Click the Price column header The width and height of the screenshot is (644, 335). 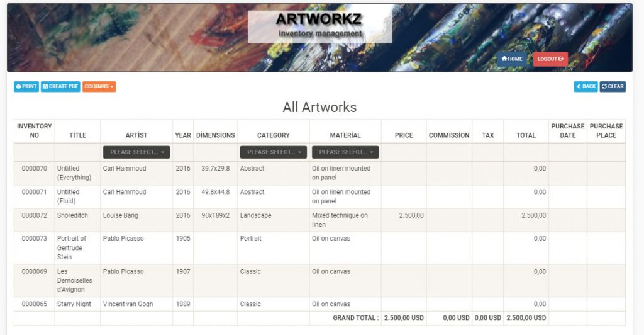[x=404, y=135]
